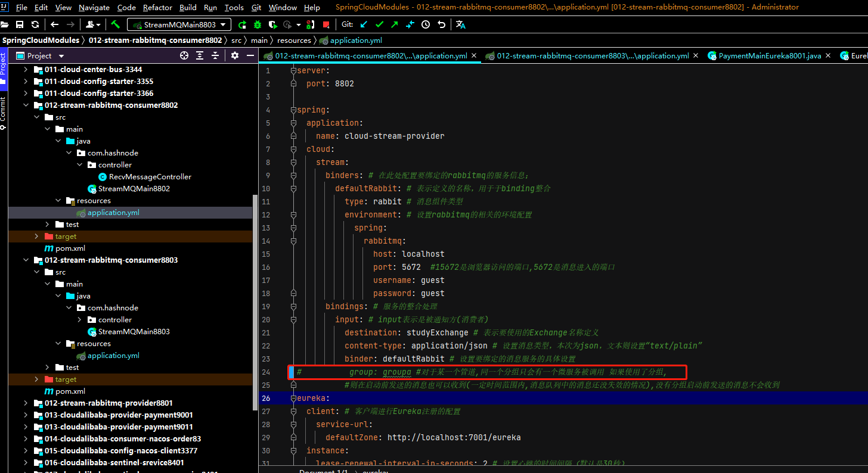
Task: Click Git push green arrow icon
Action: pos(395,24)
